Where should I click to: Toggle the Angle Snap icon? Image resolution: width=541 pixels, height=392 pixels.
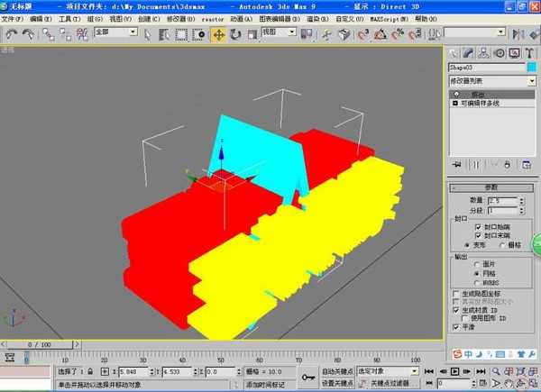click(x=381, y=34)
